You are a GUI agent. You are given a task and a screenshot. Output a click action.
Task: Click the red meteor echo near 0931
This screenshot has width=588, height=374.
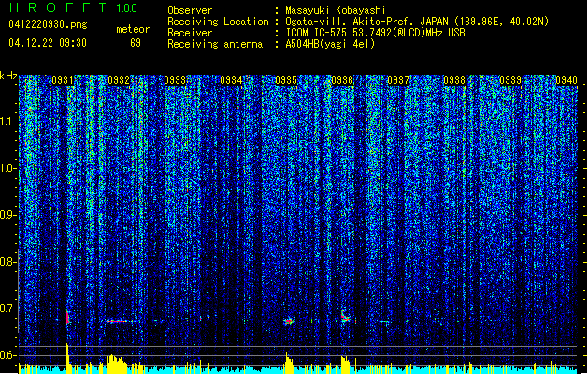(67, 317)
